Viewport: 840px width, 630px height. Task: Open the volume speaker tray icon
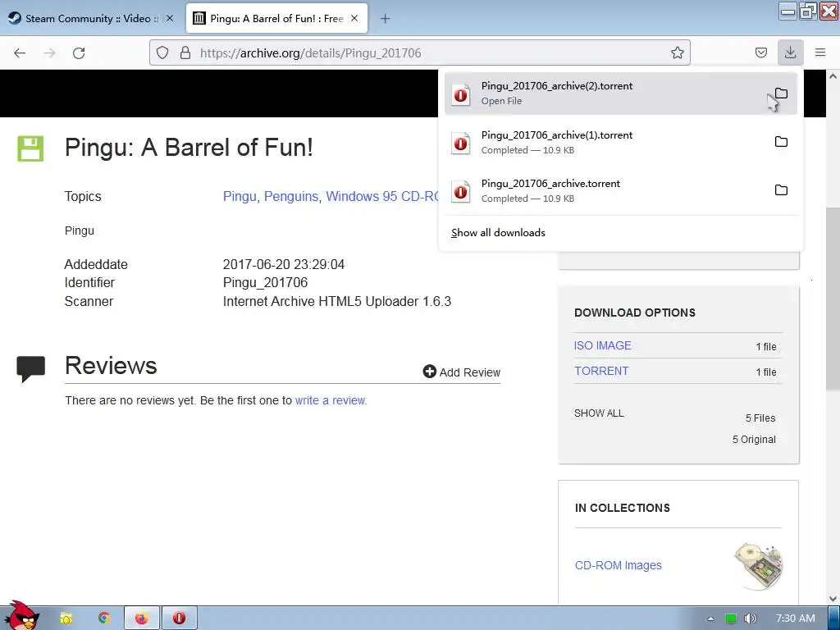[x=751, y=619]
